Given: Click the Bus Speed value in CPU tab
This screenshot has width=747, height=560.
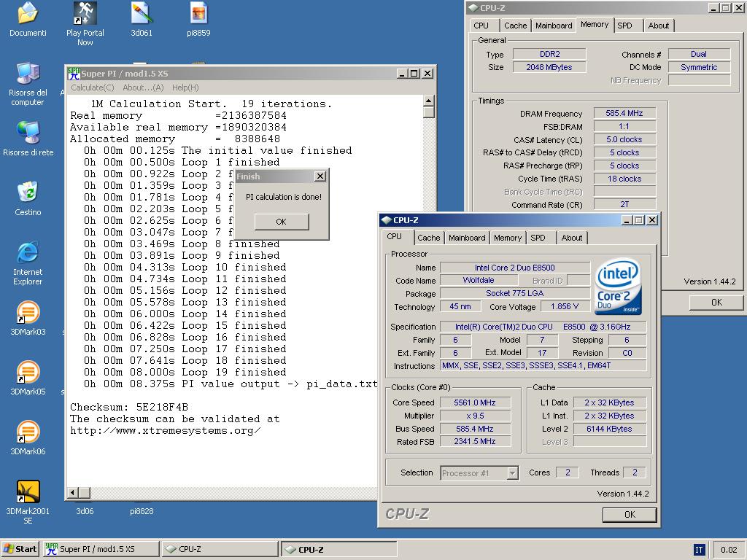Looking at the screenshot, I should pos(475,429).
